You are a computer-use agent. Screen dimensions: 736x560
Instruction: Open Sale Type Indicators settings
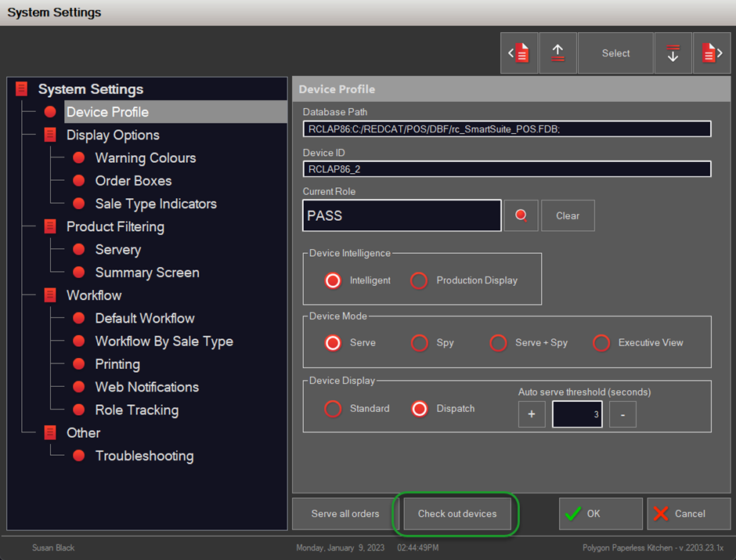156,204
